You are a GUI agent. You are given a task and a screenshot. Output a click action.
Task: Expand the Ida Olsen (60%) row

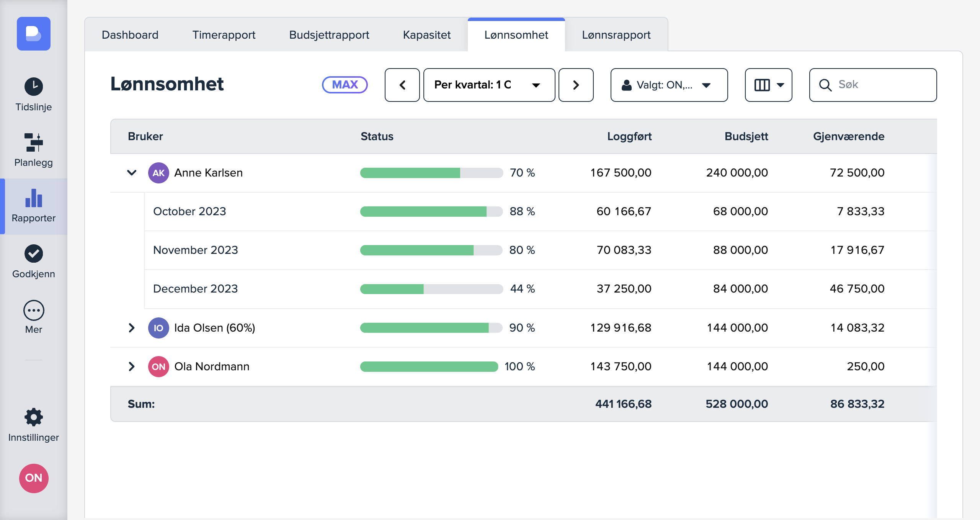tap(132, 328)
